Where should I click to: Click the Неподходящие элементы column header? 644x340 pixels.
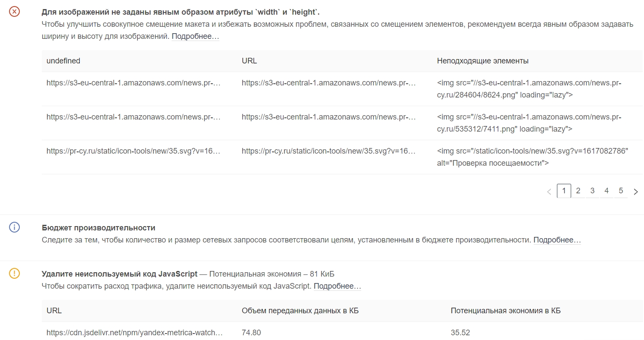tap(482, 61)
